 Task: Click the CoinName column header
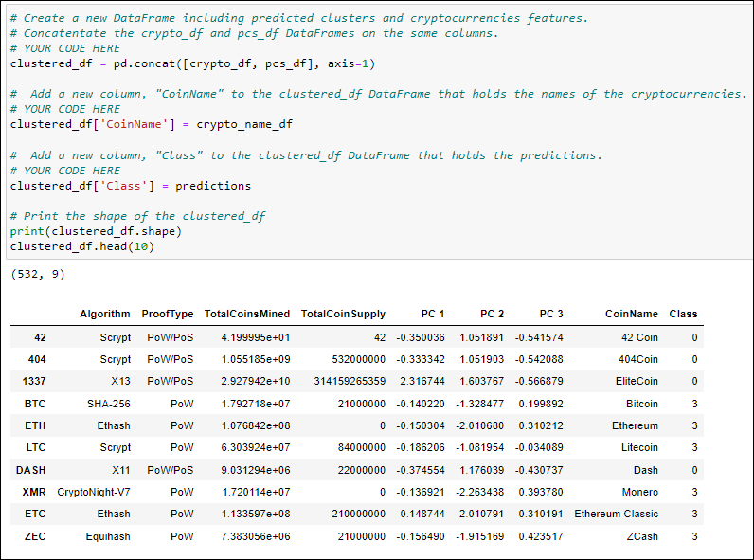(x=632, y=314)
